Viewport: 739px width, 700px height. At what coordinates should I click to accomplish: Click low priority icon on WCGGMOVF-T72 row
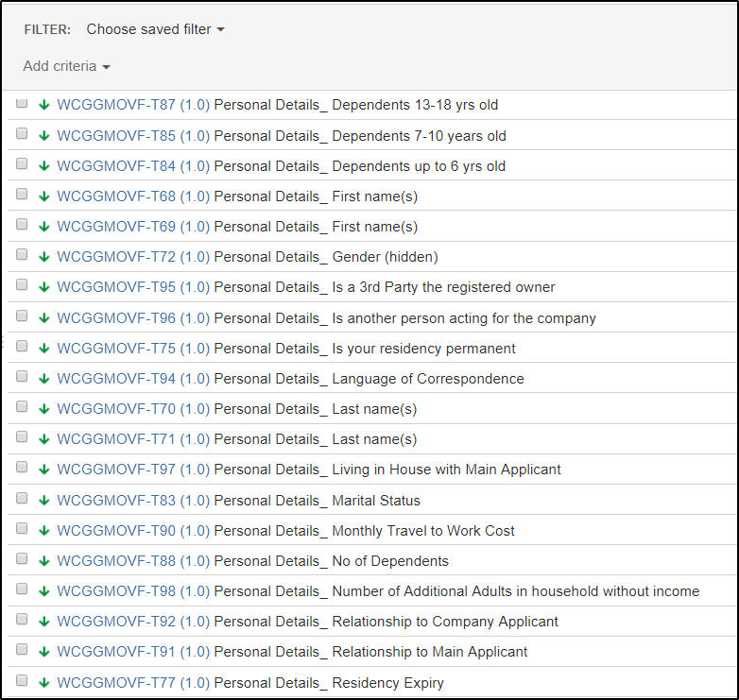44,257
